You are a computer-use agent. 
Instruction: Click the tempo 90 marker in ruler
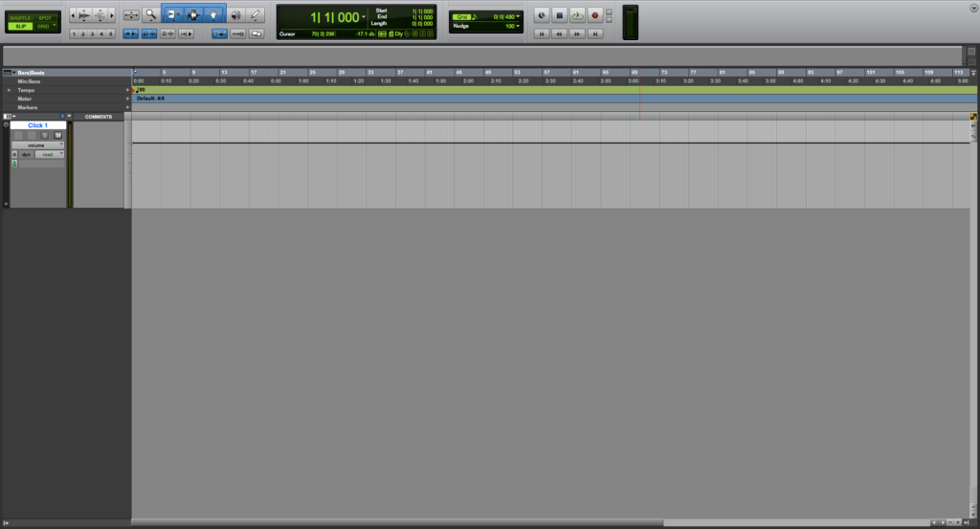[141, 90]
